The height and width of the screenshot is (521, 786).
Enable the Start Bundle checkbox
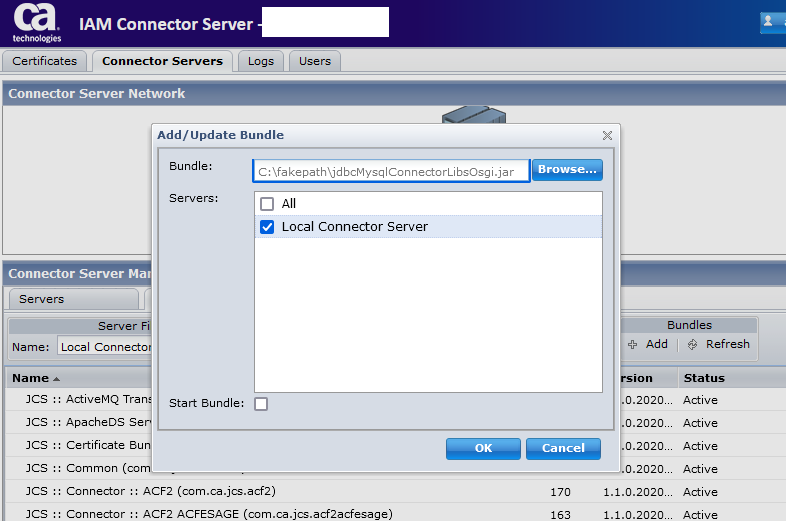click(x=261, y=404)
